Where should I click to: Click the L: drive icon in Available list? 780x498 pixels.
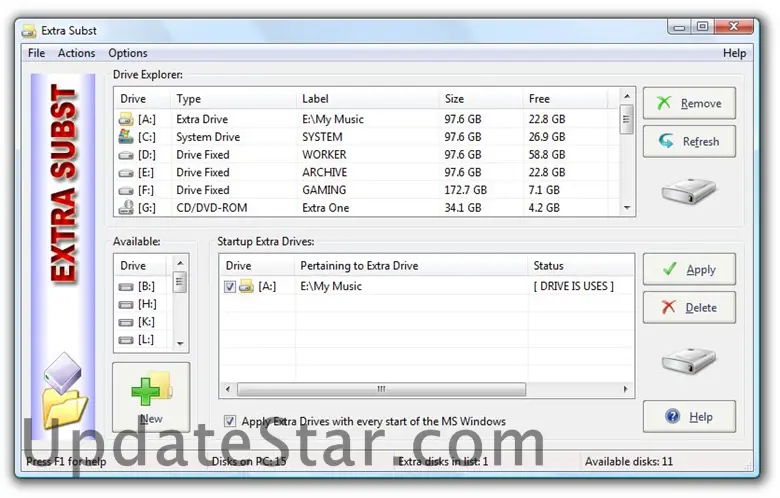point(126,340)
